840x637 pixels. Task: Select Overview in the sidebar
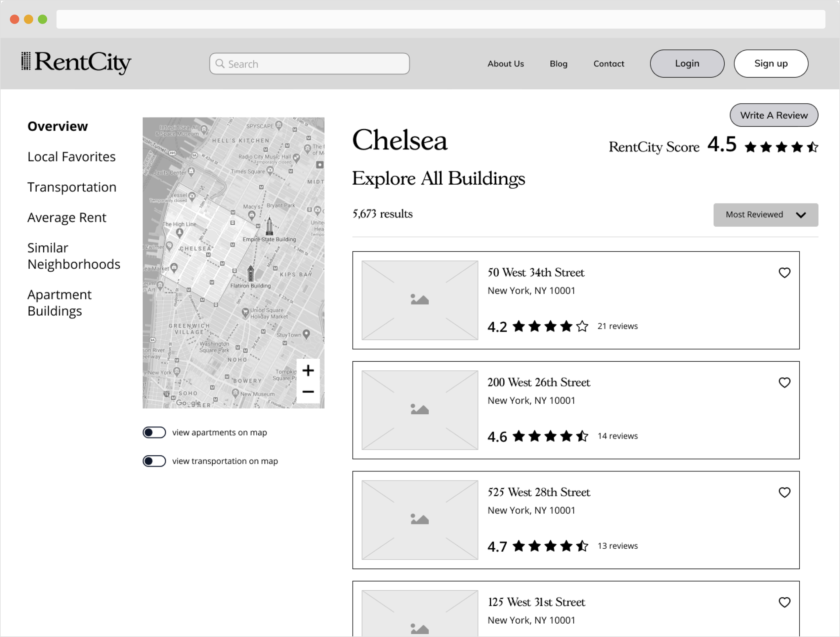(x=58, y=126)
